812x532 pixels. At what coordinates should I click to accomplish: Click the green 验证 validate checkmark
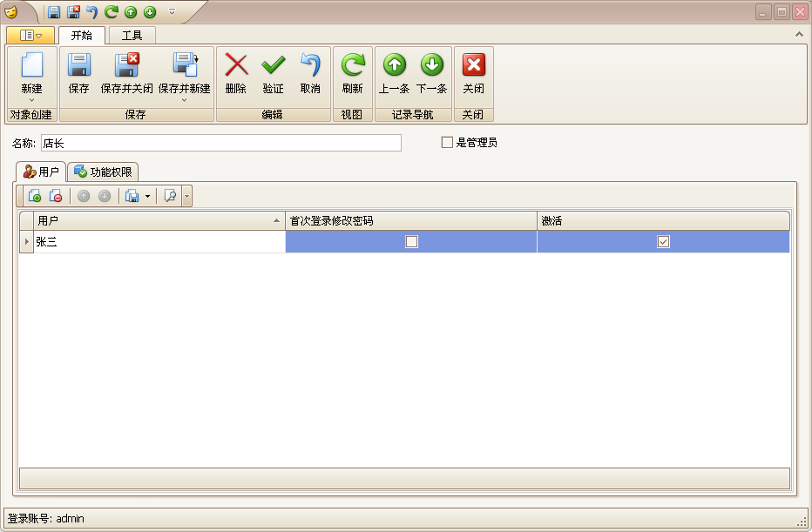pyautogui.click(x=273, y=64)
